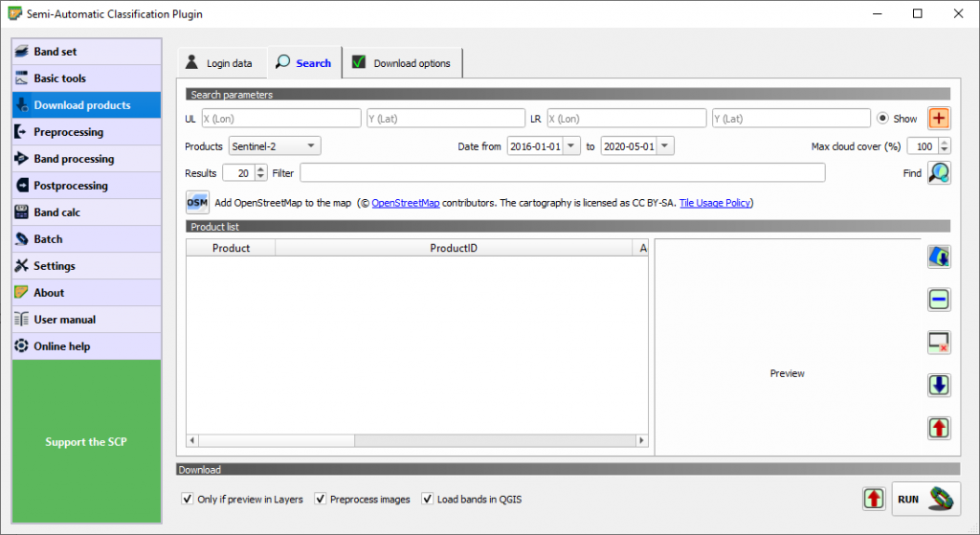Open Online help

[86, 346]
